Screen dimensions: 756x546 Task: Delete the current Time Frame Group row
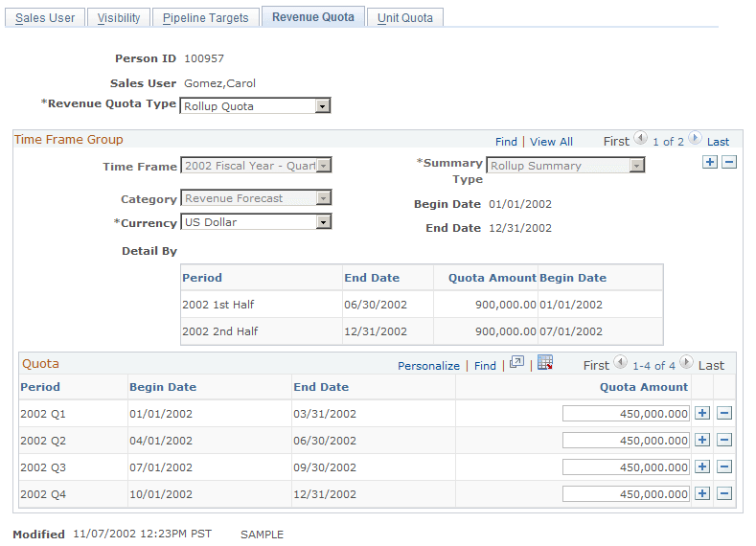click(x=729, y=163)
